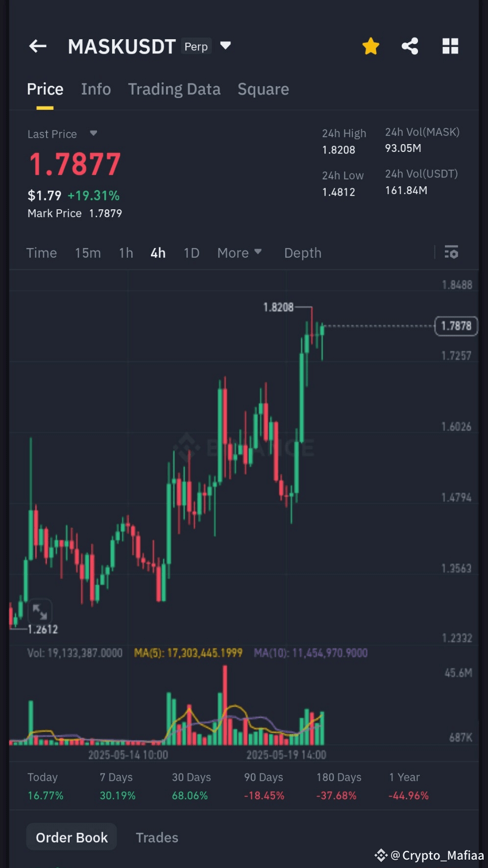
Task: Switch to the Trades tab
Action: point(157,838)
